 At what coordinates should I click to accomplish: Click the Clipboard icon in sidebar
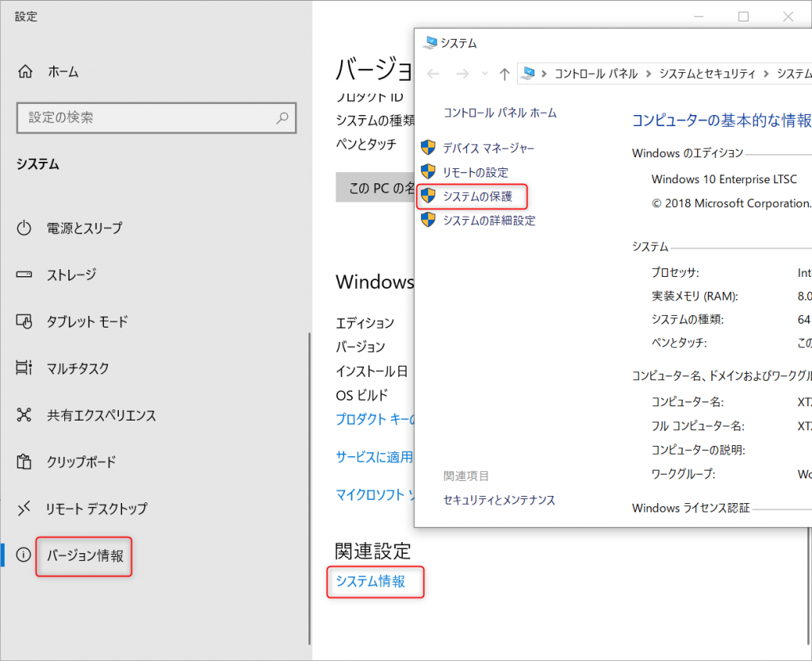coord(25,462)
